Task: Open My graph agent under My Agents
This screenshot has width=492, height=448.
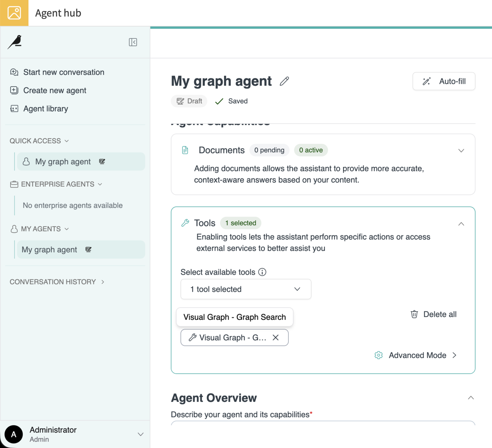Action: [81, 249]
